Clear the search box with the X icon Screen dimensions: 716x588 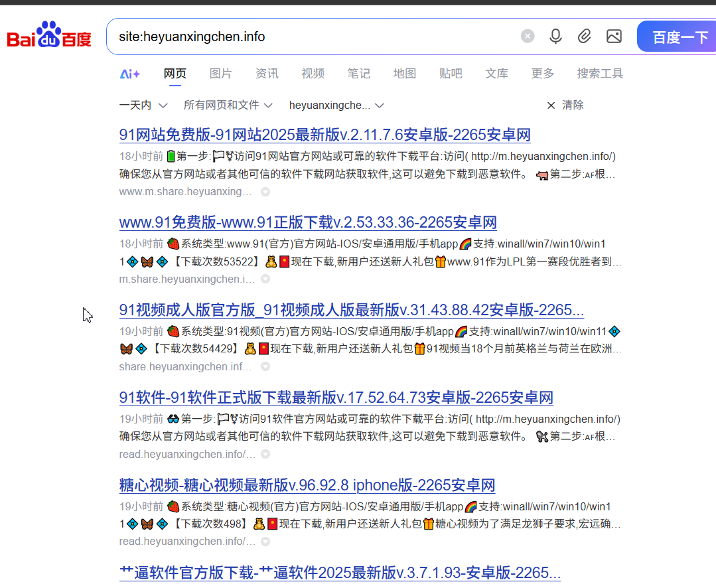[528, 37]
